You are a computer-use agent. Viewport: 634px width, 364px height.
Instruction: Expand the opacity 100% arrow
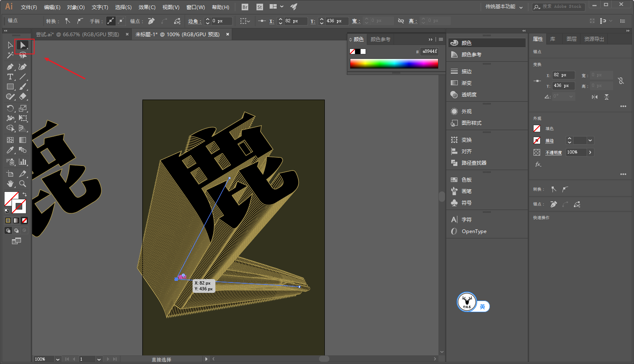click(x=590, y=152)
